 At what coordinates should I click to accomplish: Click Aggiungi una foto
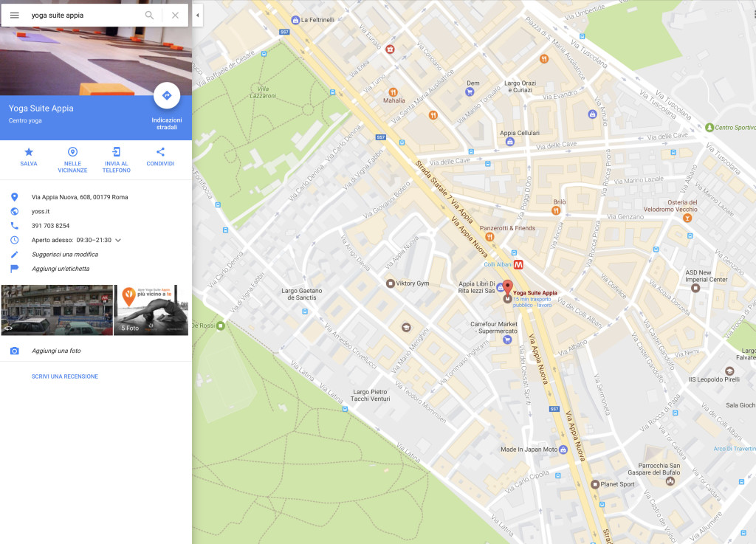tap(55, 351)
